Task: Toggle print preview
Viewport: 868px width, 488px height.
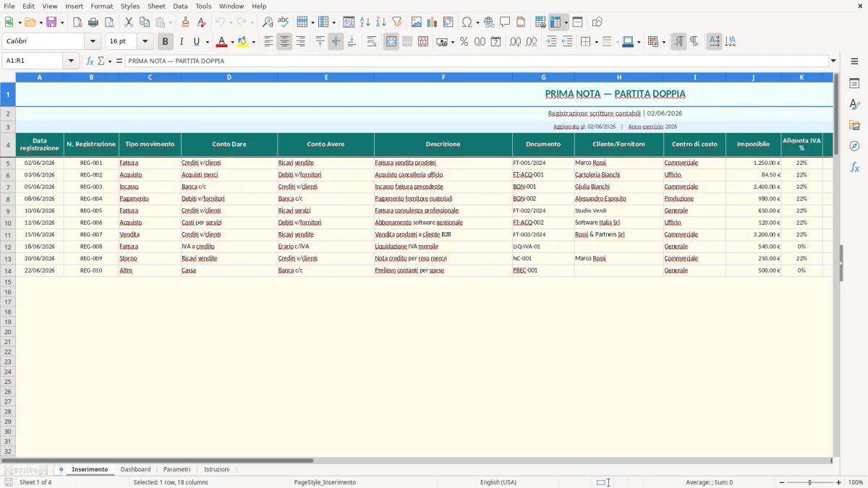Action: [109, 22]
